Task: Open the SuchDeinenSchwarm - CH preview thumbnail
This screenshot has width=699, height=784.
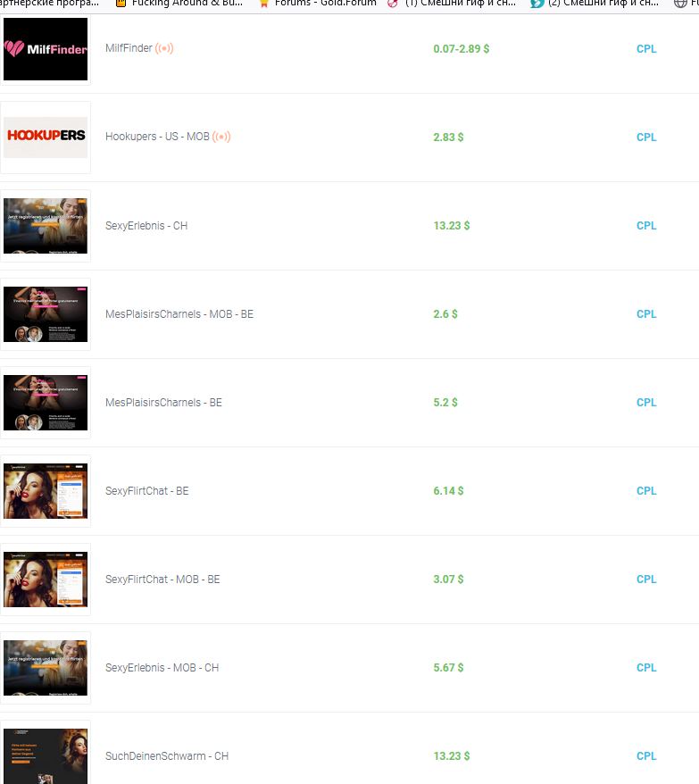Action: (x=46, y=756)
